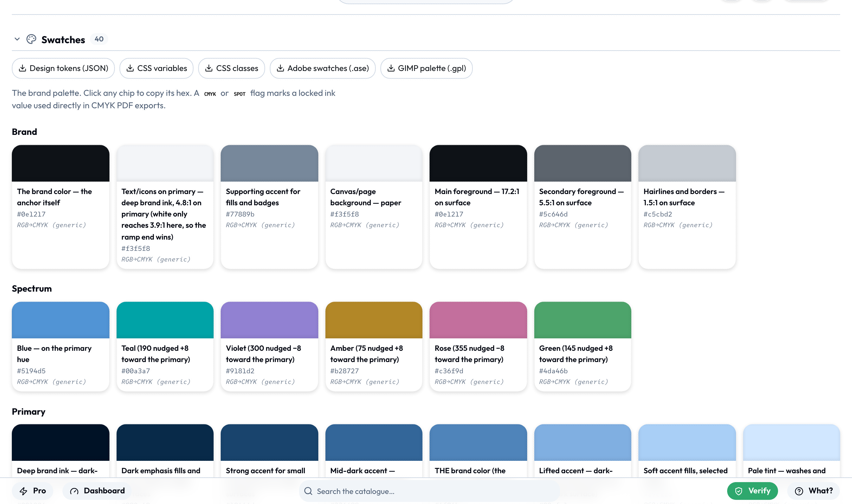
Task: Click the Pro lightning bolt icon
Action: pyautogui.click(x=23, y=491)
